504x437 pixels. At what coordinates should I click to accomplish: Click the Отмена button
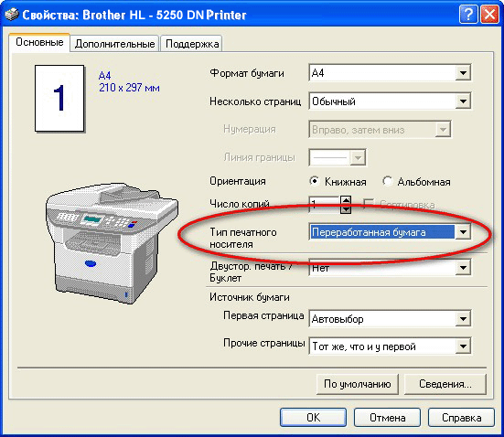(x=387, y=418)
